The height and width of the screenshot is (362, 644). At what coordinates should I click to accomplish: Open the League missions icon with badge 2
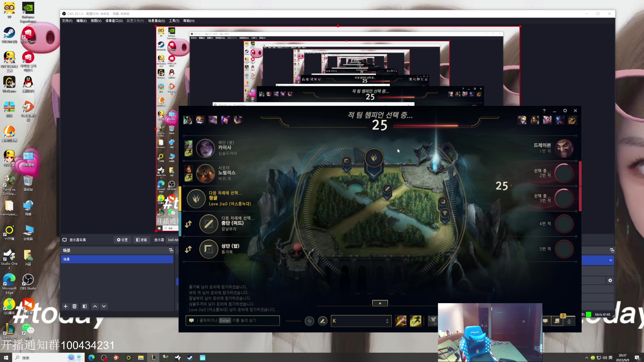click(557, 321)
